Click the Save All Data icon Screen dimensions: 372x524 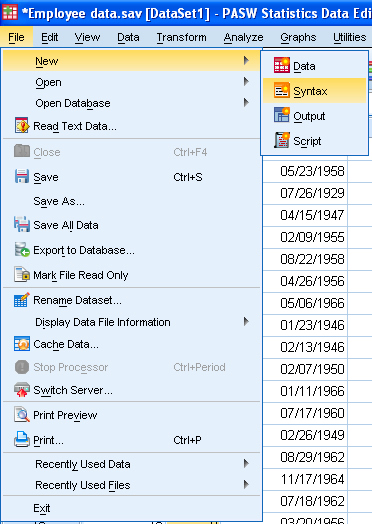(x=22, y=225)
